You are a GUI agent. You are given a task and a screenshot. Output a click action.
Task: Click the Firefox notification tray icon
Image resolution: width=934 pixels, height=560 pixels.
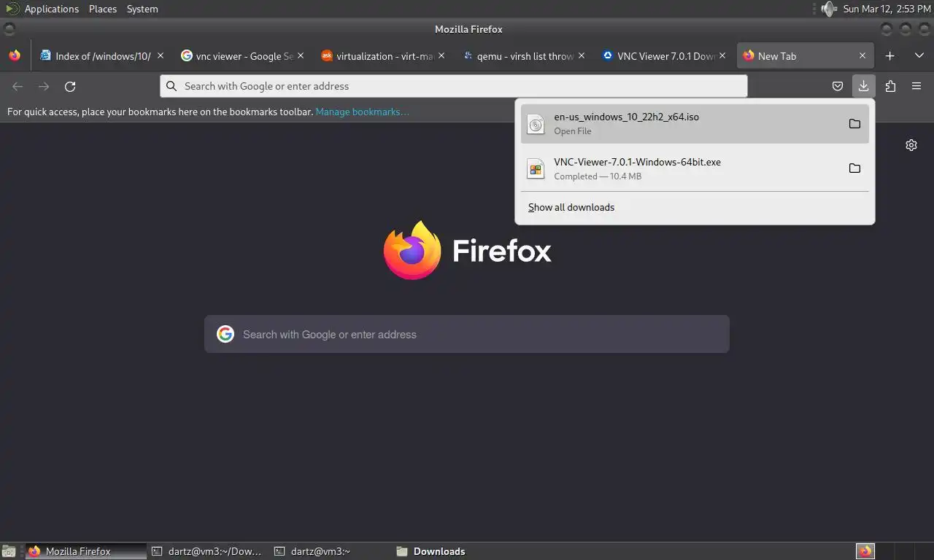pyautogui.click(x=865, y=551)
